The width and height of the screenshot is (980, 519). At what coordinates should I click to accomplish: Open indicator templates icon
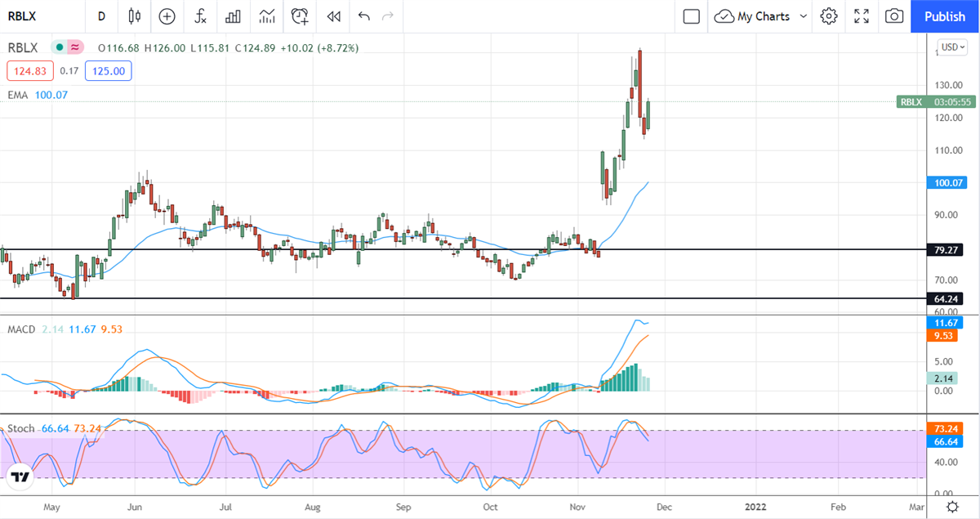tap(266, 16)
